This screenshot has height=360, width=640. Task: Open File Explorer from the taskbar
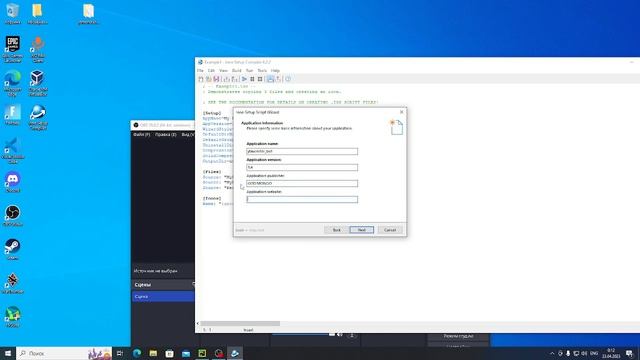pyautogui.click(x=153, y=353)
